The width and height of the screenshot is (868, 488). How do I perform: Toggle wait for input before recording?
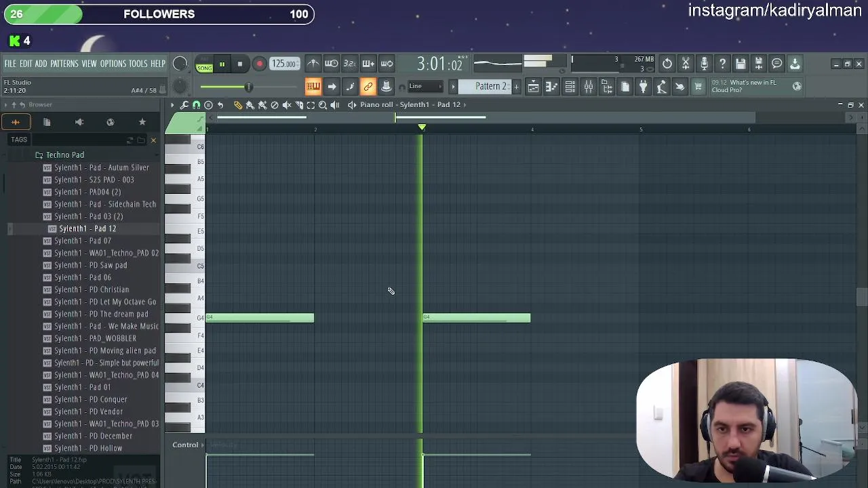[331, 64]
